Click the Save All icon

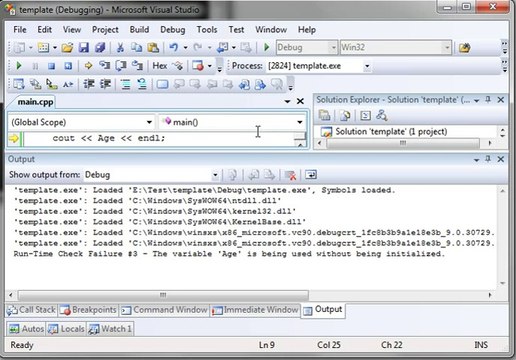tap(100, 48)
